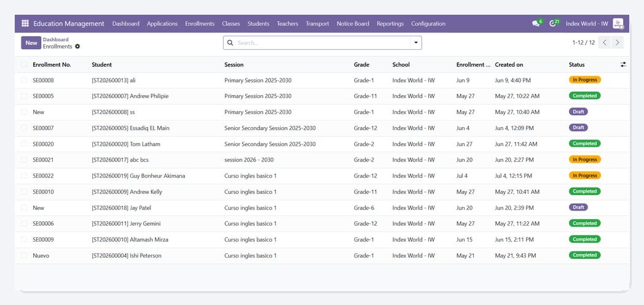Click student [ST202600004] Ishi Peterson
Viewport: 644px width, 305px height.
pyautogui.click(x=127, y=255)
